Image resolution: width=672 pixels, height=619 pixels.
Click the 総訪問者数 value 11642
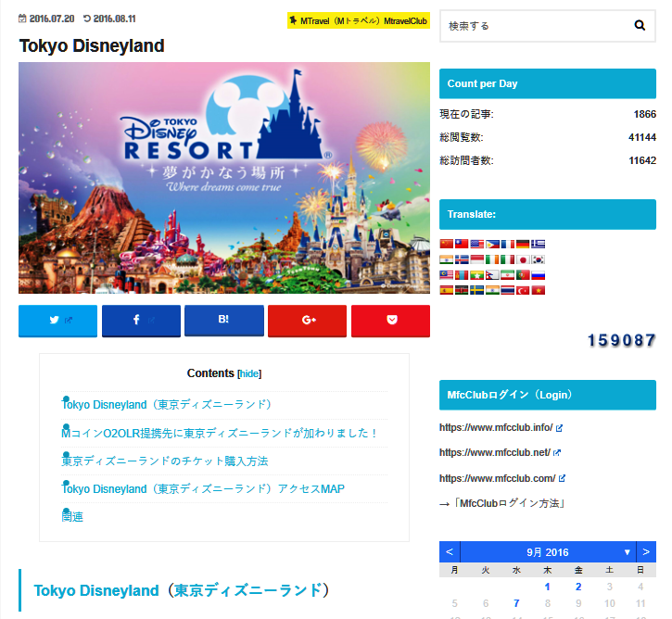[642, 160]
